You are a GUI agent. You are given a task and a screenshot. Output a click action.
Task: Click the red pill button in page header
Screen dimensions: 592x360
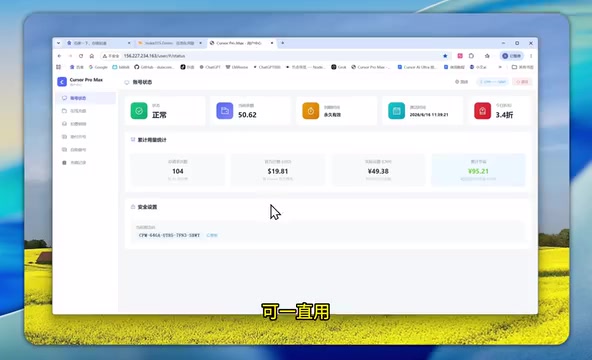click(522, 82)
